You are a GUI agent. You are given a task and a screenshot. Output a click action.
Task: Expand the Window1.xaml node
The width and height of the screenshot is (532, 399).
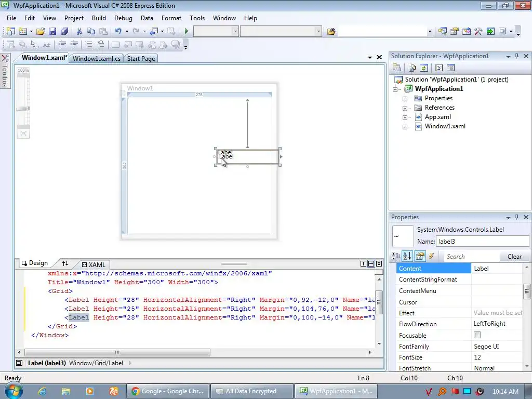[x=405, y=127]
